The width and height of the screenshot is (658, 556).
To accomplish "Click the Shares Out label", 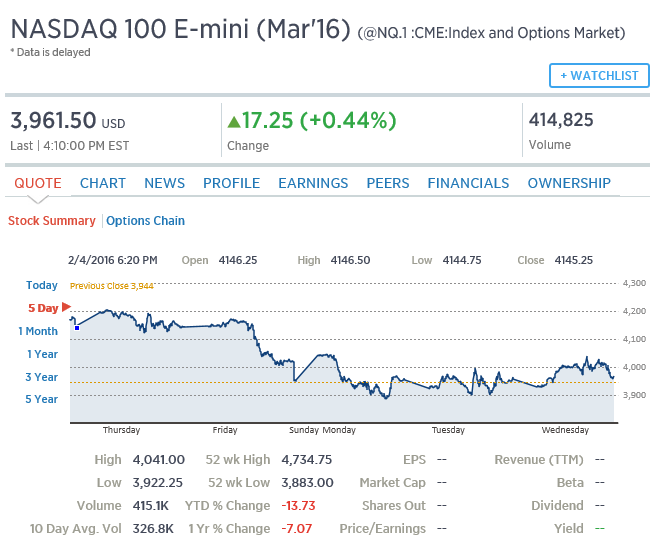I will click(x=394, y=506).
